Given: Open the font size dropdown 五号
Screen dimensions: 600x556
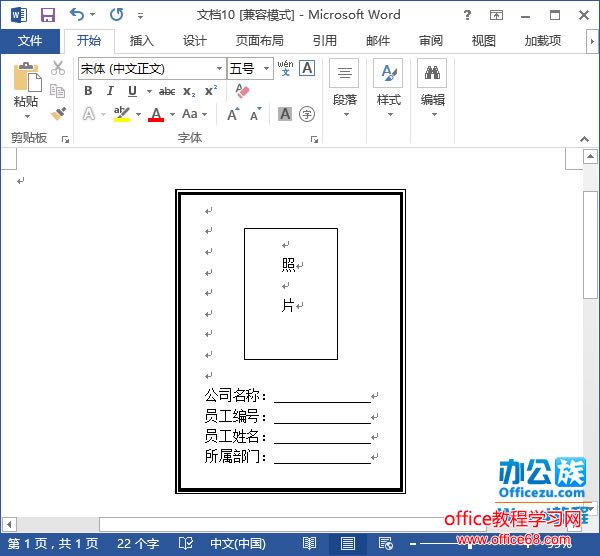Looking at the screenshot, I should click(266, 68).
